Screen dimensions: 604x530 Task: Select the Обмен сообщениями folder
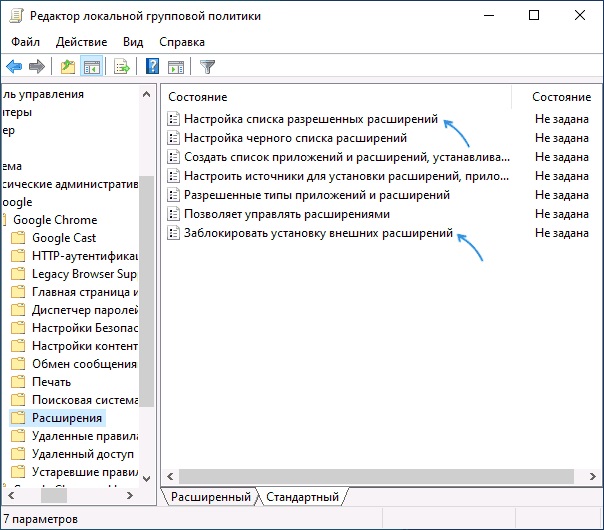[x=85, y=364]
